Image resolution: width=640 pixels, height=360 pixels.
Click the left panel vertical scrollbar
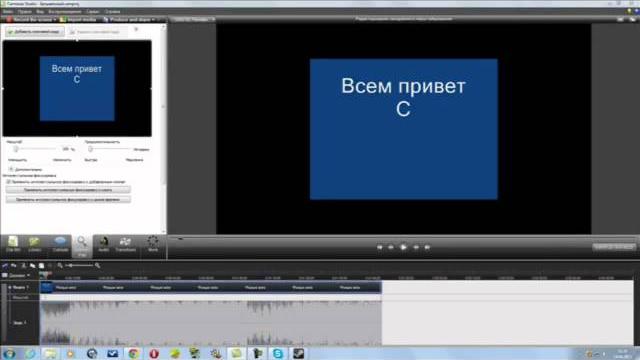[x=164, y=129]
